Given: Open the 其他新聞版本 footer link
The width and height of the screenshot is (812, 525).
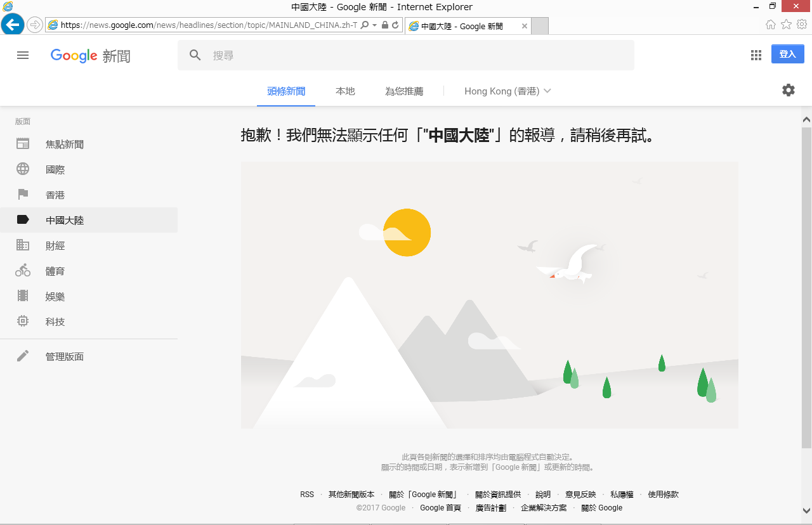Looking at the screenshot, I should coord(351,495).
